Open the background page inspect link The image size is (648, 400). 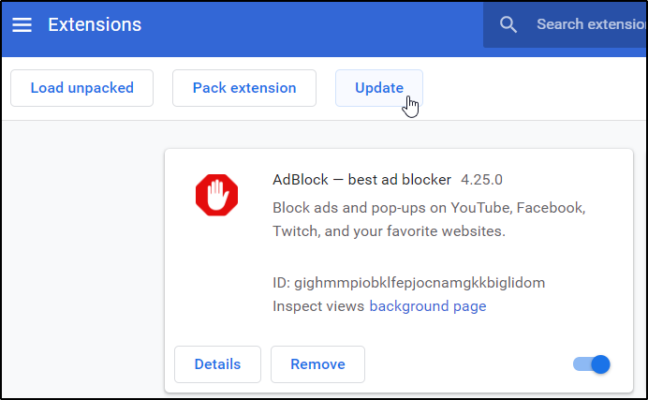click(x=428, y=306)
